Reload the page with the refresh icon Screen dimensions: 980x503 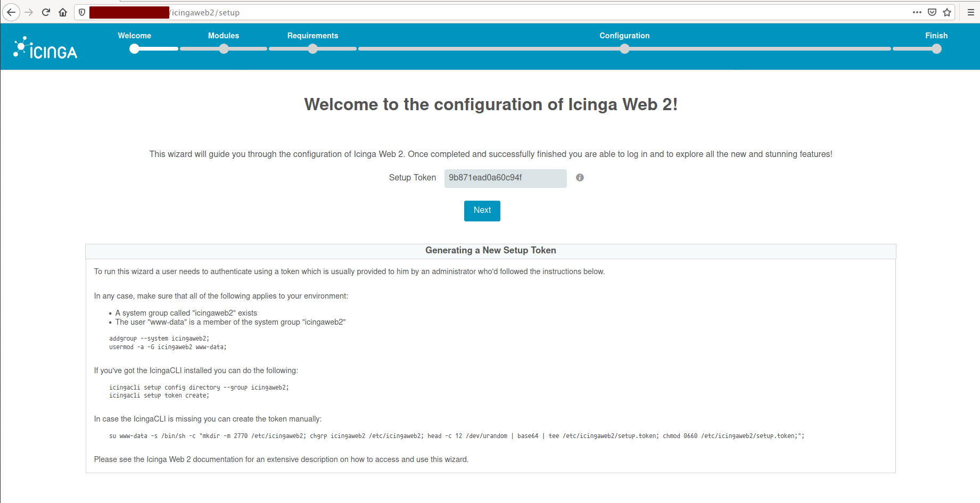46,12
